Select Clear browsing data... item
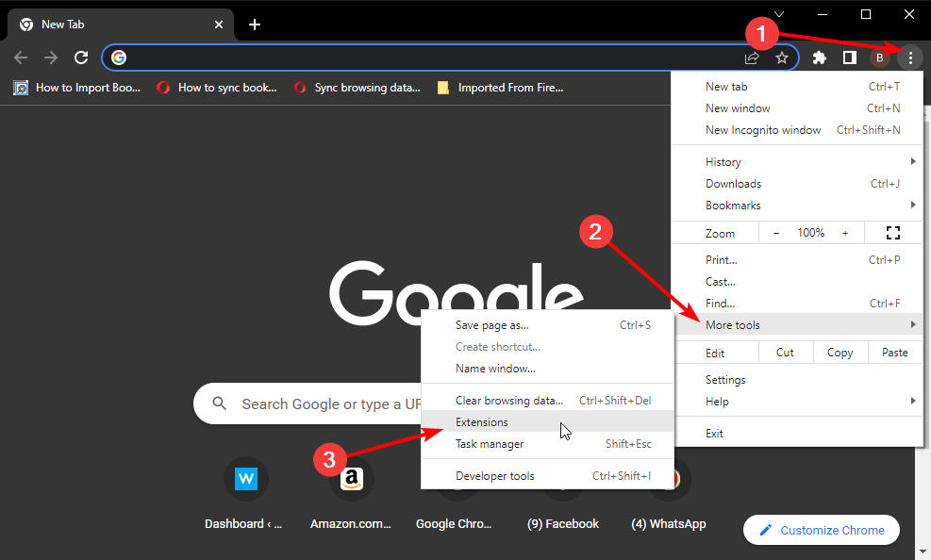 pos(547,401)
